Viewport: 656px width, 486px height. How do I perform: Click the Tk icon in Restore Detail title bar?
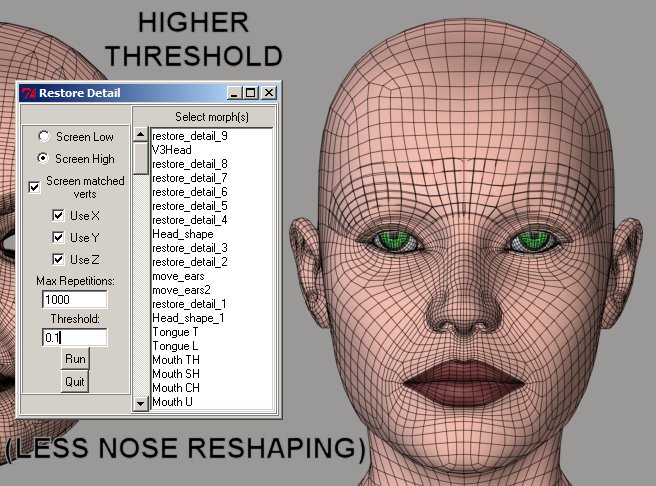[x=29, y=93]
